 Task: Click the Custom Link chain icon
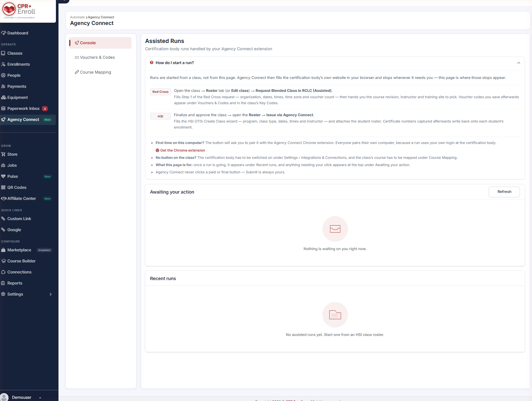[3, 218]
